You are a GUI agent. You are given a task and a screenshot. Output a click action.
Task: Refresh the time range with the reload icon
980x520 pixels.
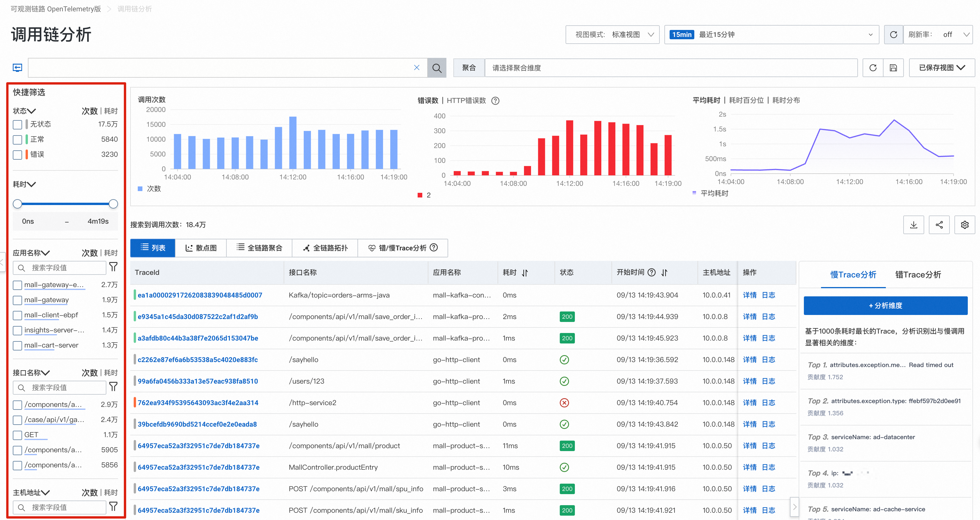point(893,35)
